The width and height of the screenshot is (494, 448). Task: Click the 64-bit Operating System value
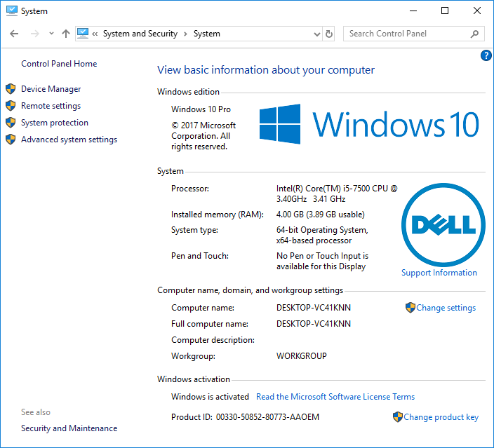pyautogui.click(x=322, y=235)
